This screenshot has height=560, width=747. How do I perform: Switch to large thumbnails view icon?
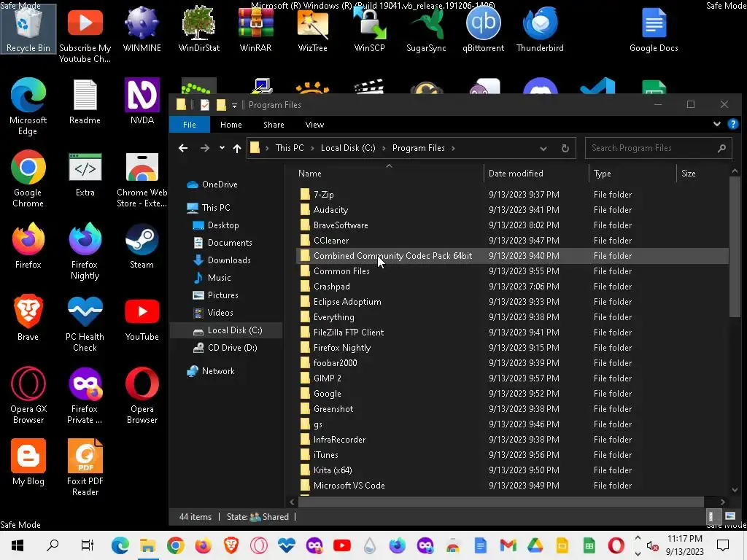(729, 516)
